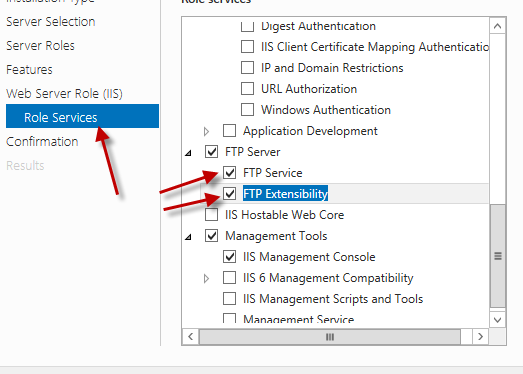The width and height of the screenshot is (523, 374).
Task: Expand IIS 6 Management Compatibility node
Action: tap(206, 278)
